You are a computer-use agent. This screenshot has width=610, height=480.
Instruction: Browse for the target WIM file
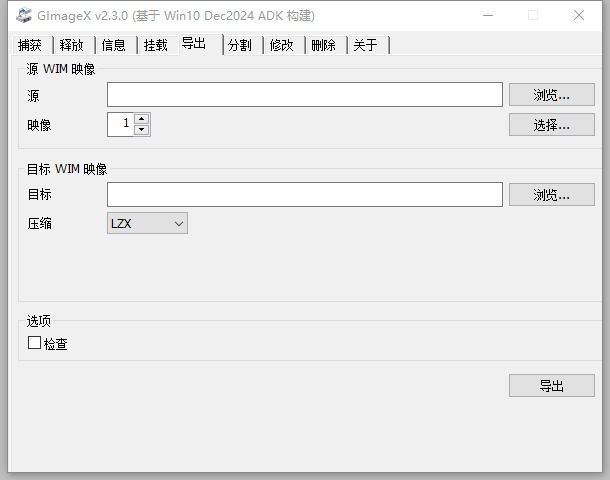(x=551, y=195)
